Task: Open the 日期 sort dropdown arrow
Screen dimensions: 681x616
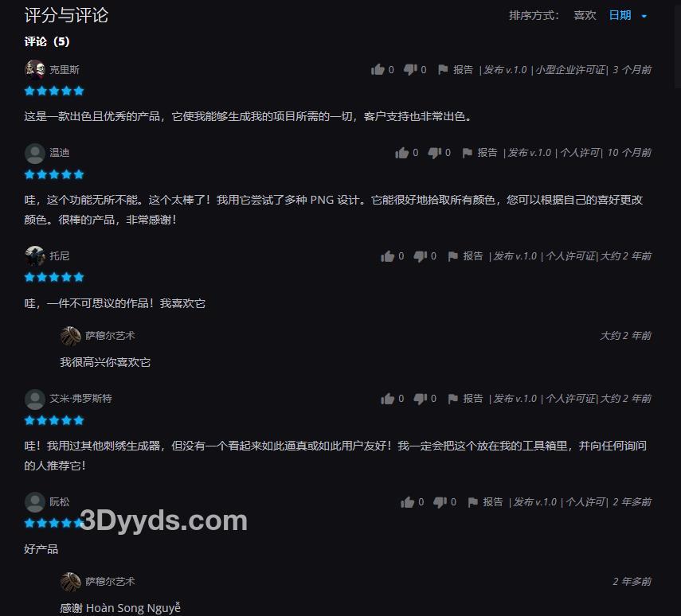Action: 644,16
